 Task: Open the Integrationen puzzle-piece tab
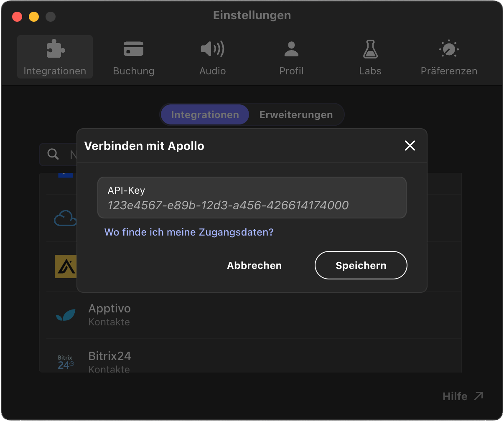click(55, 57)
